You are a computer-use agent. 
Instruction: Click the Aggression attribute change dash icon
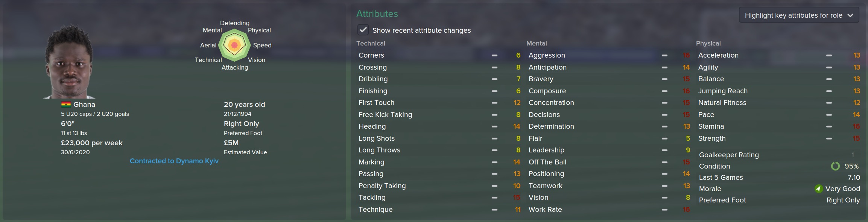pyautogui.click(x=664, y=55)
